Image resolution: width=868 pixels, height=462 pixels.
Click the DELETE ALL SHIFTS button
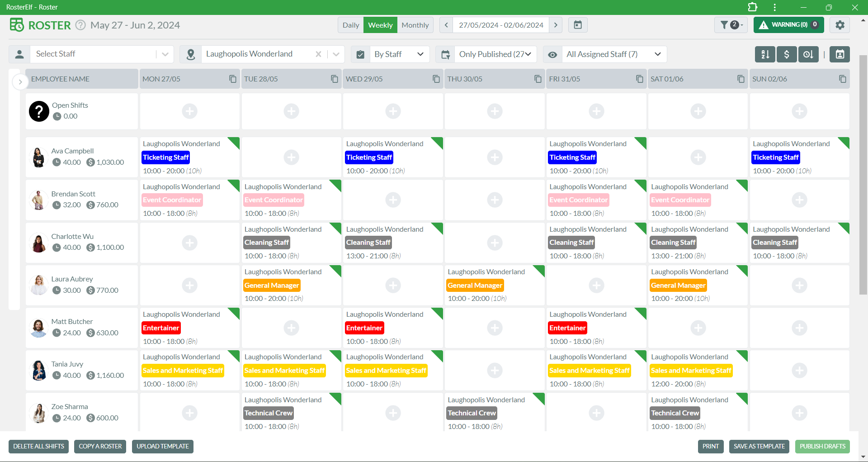pyautogui.click(x=38, y=447)
